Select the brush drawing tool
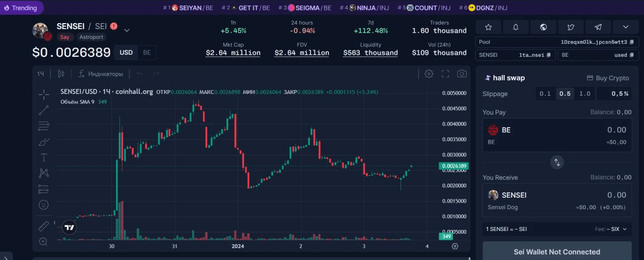This screenshot has width=644, height=260. coord(43,142)
